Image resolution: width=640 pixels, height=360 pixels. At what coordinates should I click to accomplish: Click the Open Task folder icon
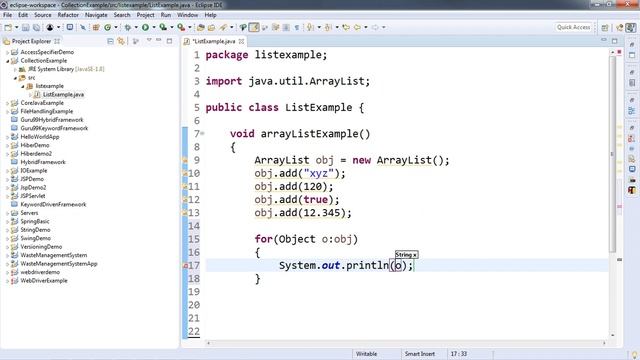tap(211, 27)
